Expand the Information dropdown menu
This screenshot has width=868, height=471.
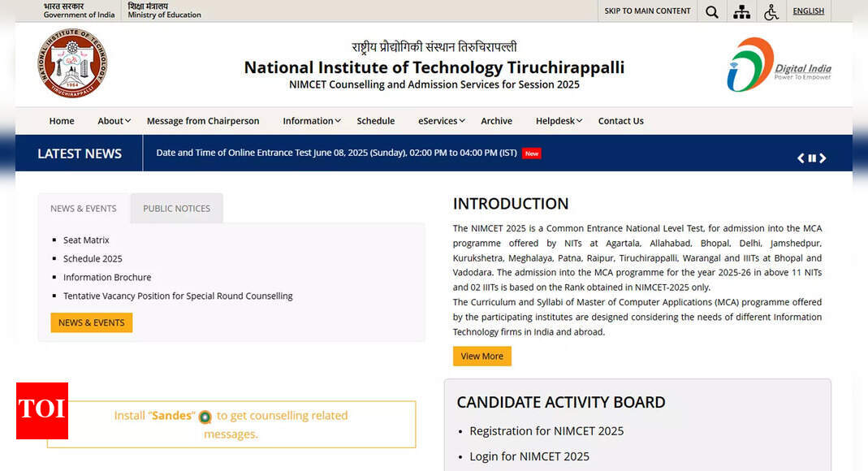pyautogui.click(x=311, y=121)
